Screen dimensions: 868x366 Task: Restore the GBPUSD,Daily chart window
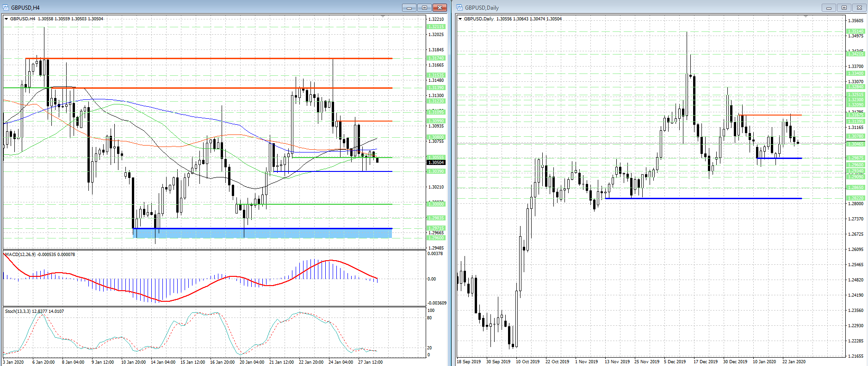coord(844,7)
